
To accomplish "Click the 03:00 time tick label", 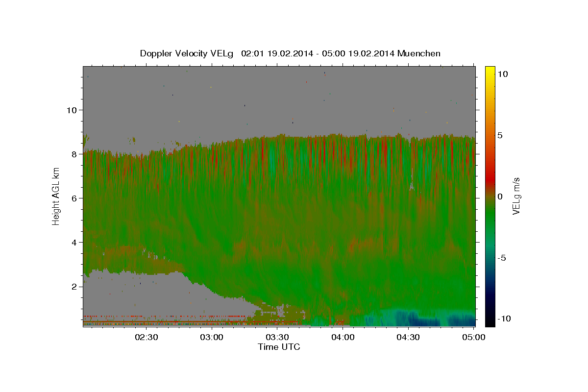I will (212, 337).
